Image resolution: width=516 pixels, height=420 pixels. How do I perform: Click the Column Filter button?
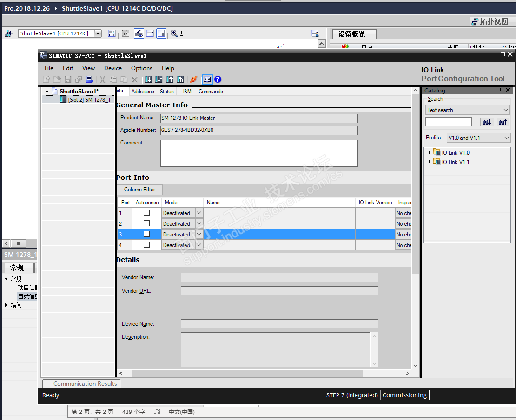139,190
